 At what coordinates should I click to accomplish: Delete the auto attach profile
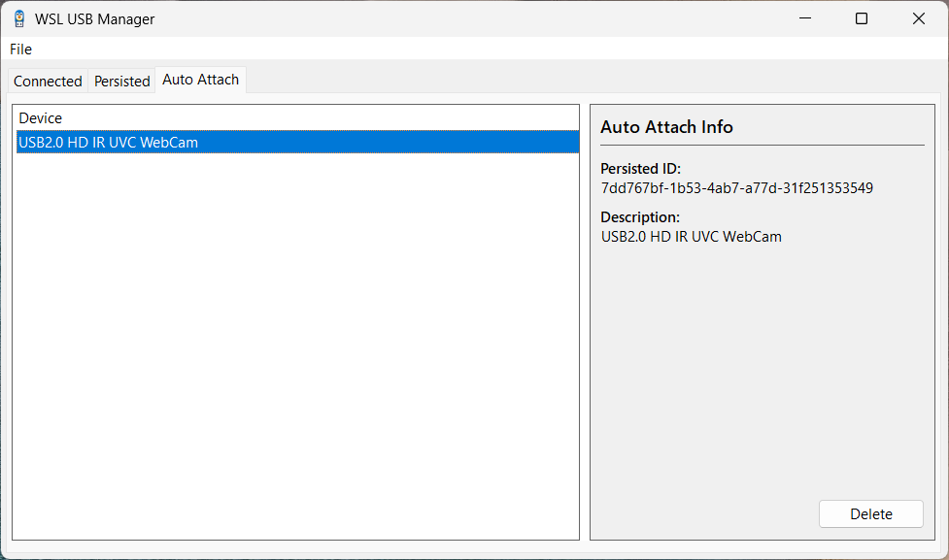coord(871,514)
